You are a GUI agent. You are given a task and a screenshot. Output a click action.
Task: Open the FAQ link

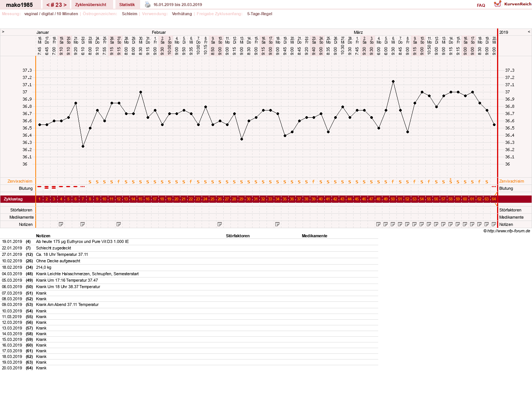[x=481, y=5]
